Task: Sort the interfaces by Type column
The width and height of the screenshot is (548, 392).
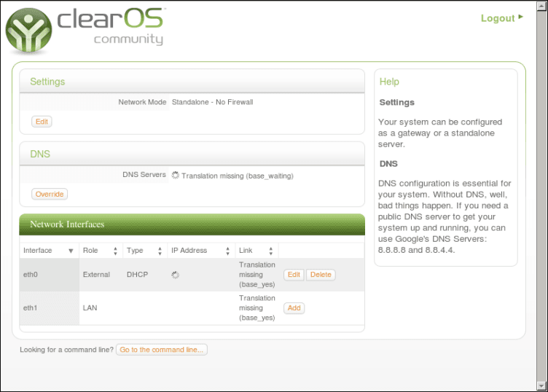Action: pos(144,251)
